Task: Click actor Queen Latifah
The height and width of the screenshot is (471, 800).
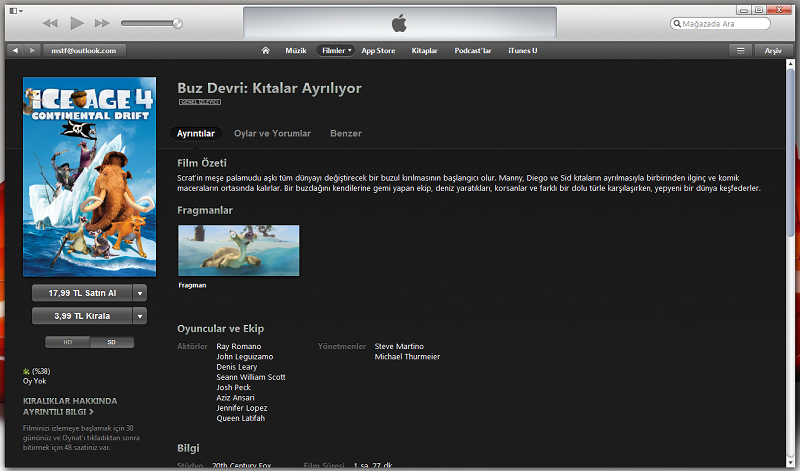Action: (240, 418)
